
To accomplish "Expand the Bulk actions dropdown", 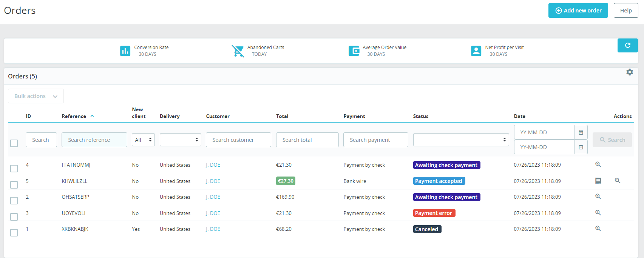I will [36, 96].
